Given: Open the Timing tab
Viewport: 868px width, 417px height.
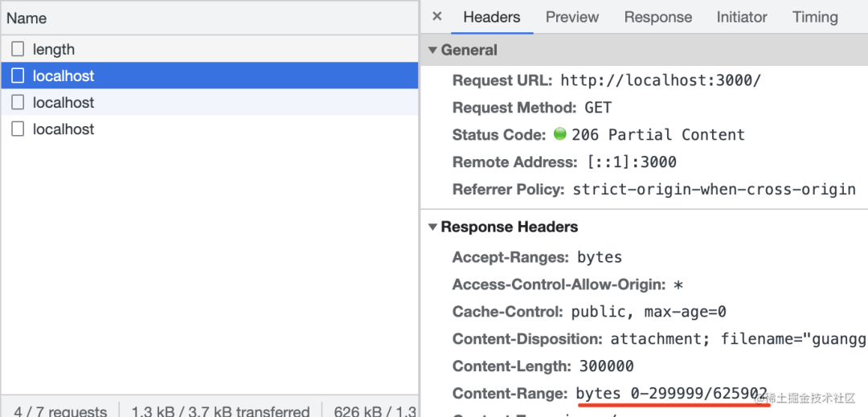Looking at the screenshot, I should (x=815, y=17).
